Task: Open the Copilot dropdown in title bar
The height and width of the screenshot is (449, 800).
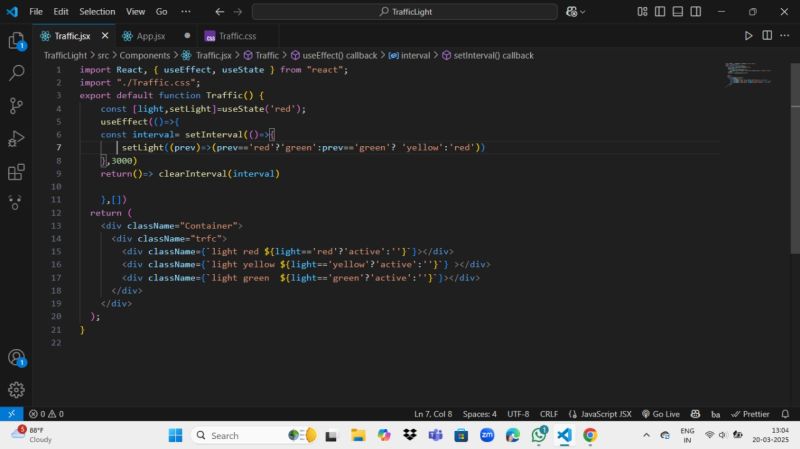Action: [575, 12]
